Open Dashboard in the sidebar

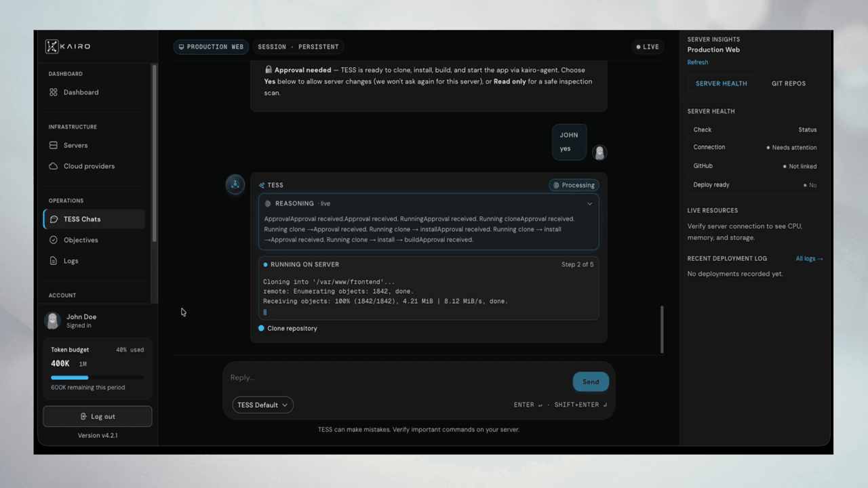95,92
